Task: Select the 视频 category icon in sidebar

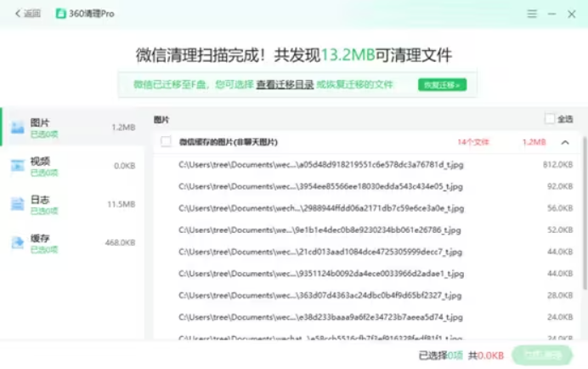Action: pyautogui.click(x=17, y=166)
